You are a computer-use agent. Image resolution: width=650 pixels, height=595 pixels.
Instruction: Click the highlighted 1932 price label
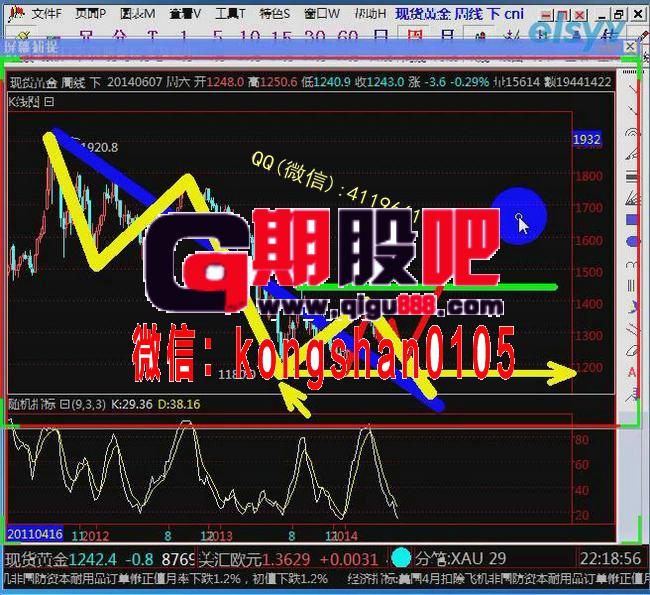pyautogui.click(x=587, y=139)
